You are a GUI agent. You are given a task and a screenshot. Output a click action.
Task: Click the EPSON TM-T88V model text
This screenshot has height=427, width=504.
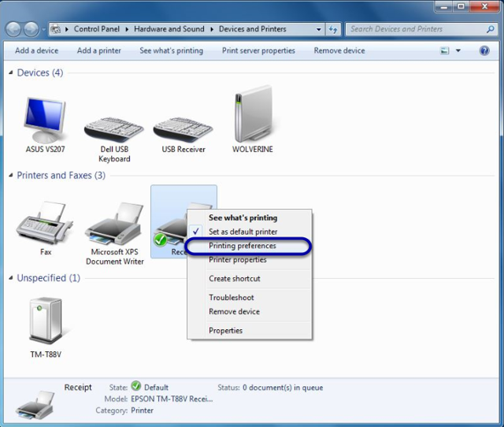(x=172, y=399)
